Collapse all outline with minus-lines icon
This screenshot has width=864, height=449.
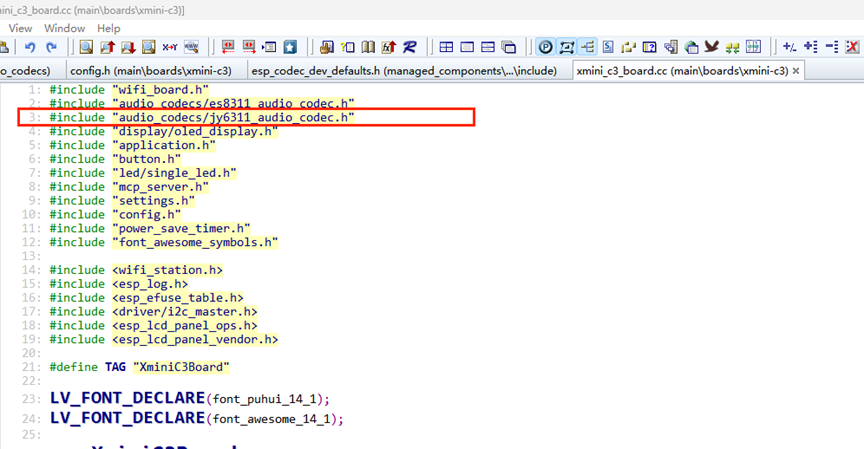[831, 47]
